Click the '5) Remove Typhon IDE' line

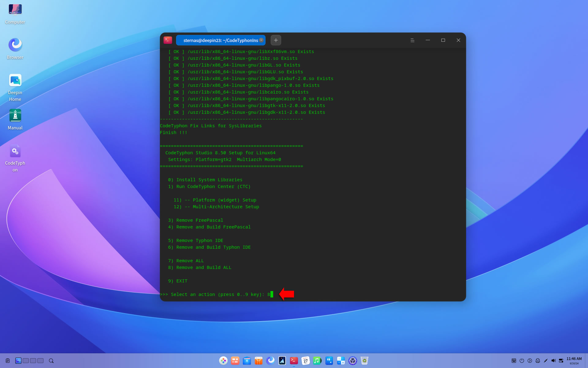pyautogui.click(x=195, y=240)
